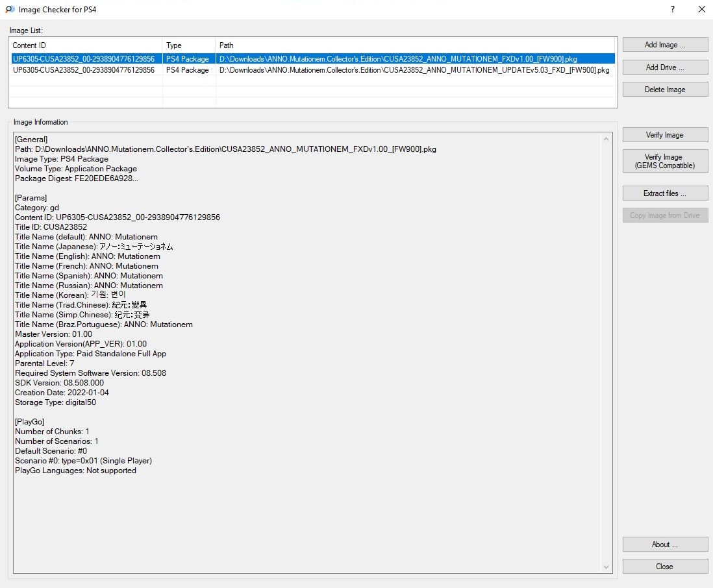Click PS4 Package type in second row
The width and height of the screenshot is (713, 588).
point(188,70)
